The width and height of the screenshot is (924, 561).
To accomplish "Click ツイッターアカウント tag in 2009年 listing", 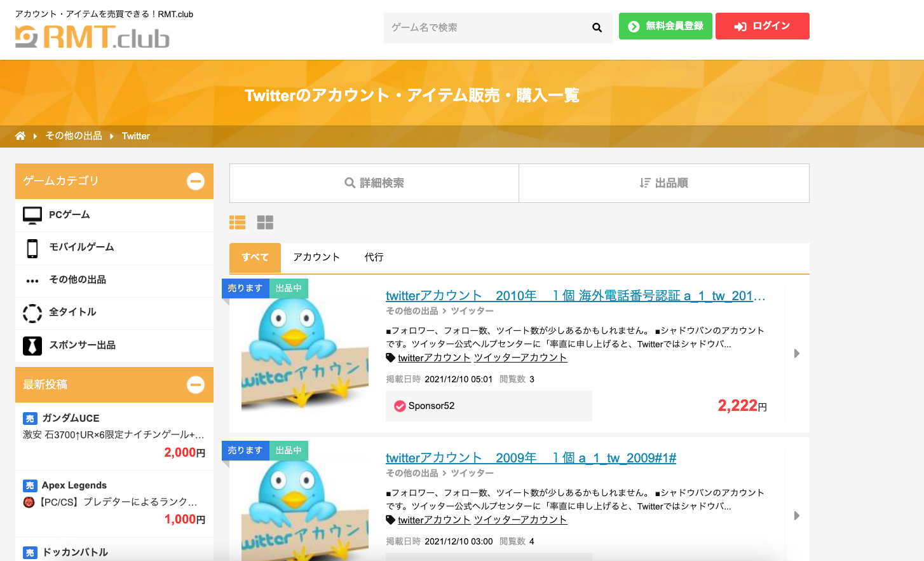I will tap(520, 520).
